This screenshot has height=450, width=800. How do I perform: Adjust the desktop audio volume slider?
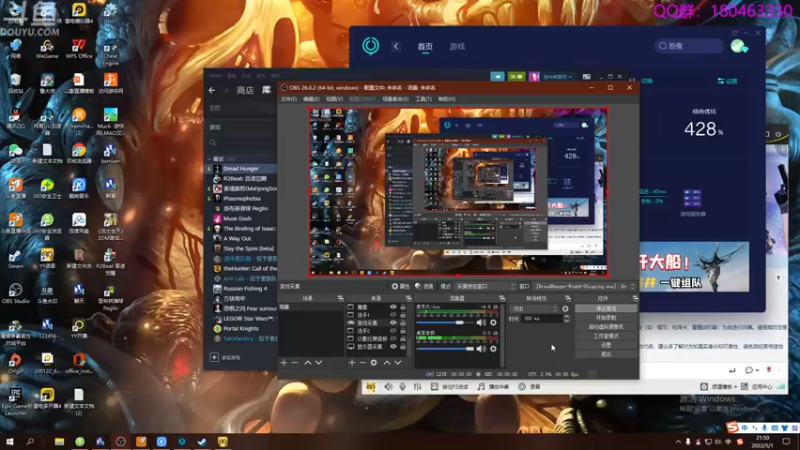[445, 348]
